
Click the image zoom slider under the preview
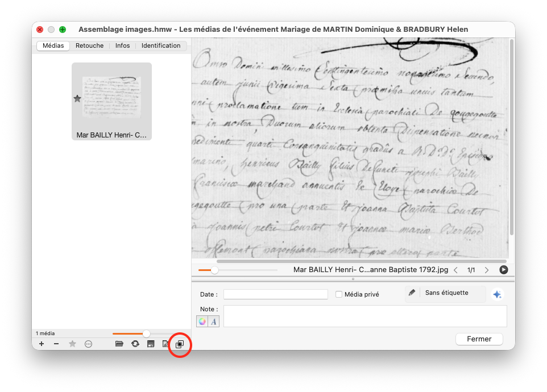pos(238,270)
